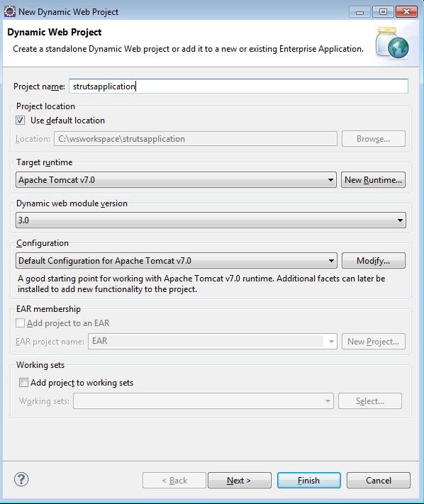424x504 pixels.
Task: Click the Eclipse gear icon in title bar
Action: (10, 11)
